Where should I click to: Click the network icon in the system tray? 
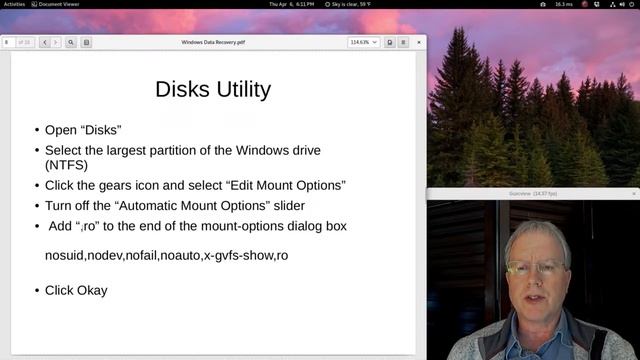point(612,4)
